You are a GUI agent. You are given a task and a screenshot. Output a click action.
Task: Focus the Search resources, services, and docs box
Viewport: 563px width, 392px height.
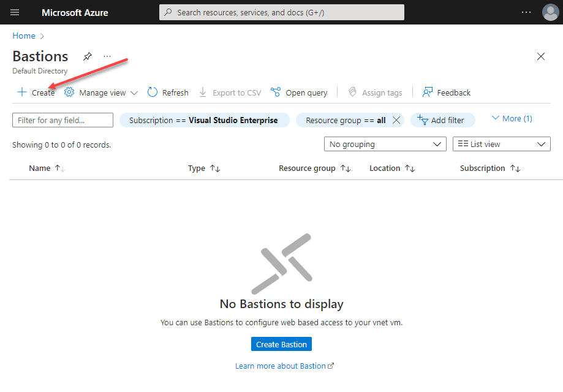pyautogui.click(x=282, y=13)
